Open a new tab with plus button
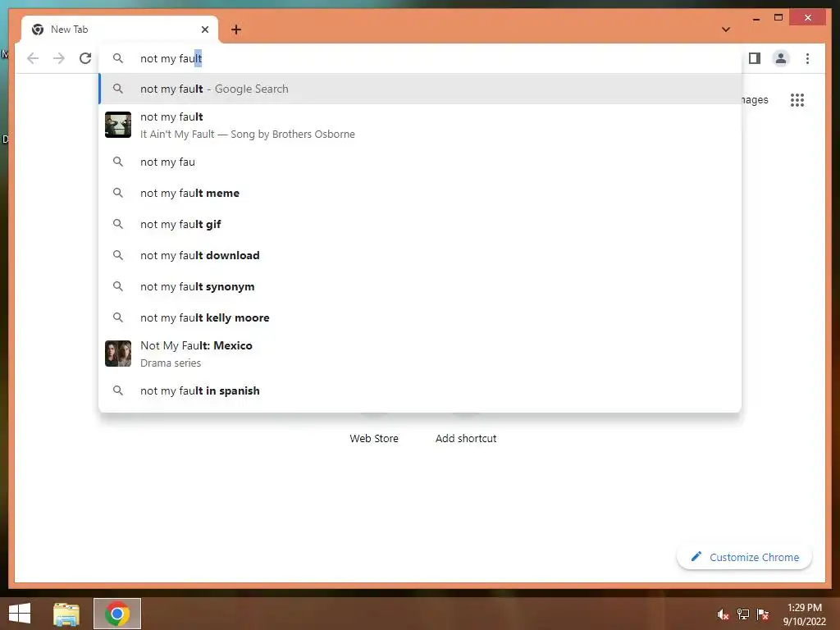The image size is (840, 630). point(236,30)
